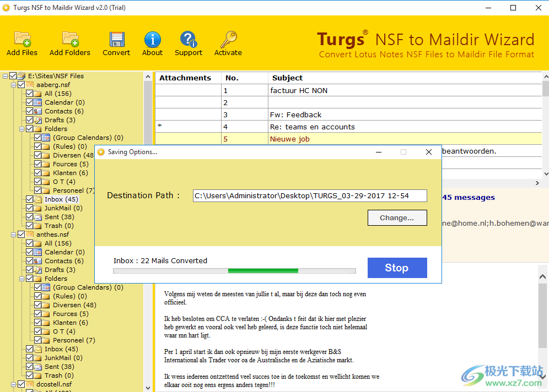This screenshot has width=549, height=392.
Task: Click the Inbox folder icon under aberg.nsf
Action: [38, 199]
